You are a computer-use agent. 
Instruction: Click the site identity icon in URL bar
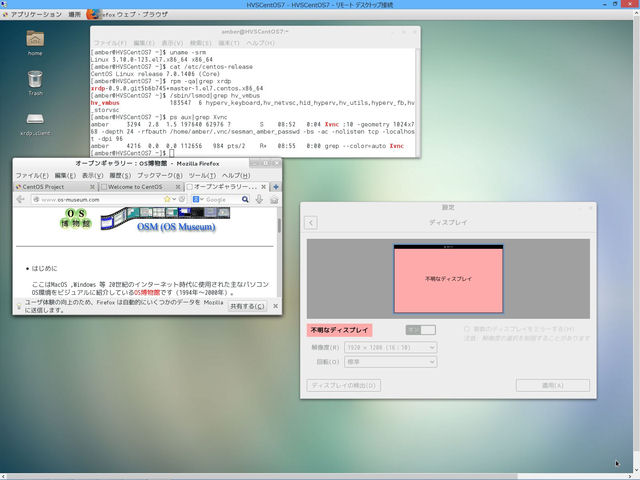[36, 199]
